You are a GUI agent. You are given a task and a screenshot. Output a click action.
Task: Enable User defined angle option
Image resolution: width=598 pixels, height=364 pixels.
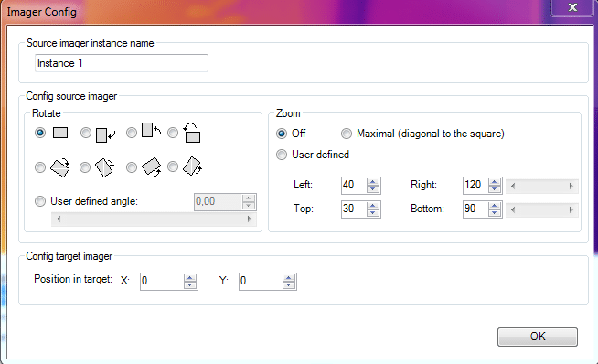(x=40, y=201)
